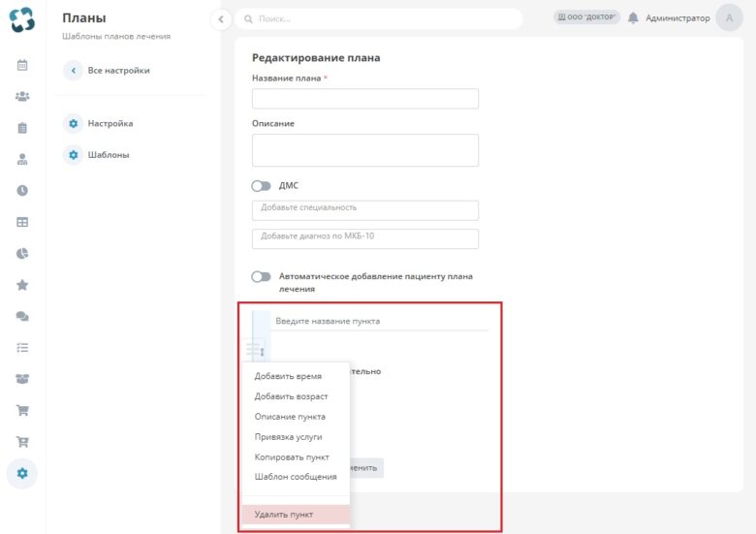Screen dimensions: 756x534
Task: Open the Добавьте диагноз по МКБ-10 selector
Action: [x=365, y=238]
